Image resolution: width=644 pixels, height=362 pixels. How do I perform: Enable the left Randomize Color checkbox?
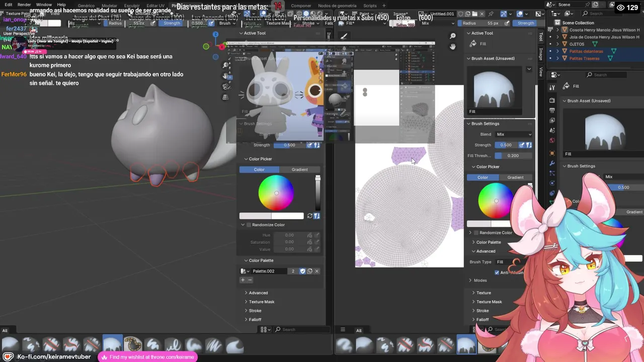249,225
